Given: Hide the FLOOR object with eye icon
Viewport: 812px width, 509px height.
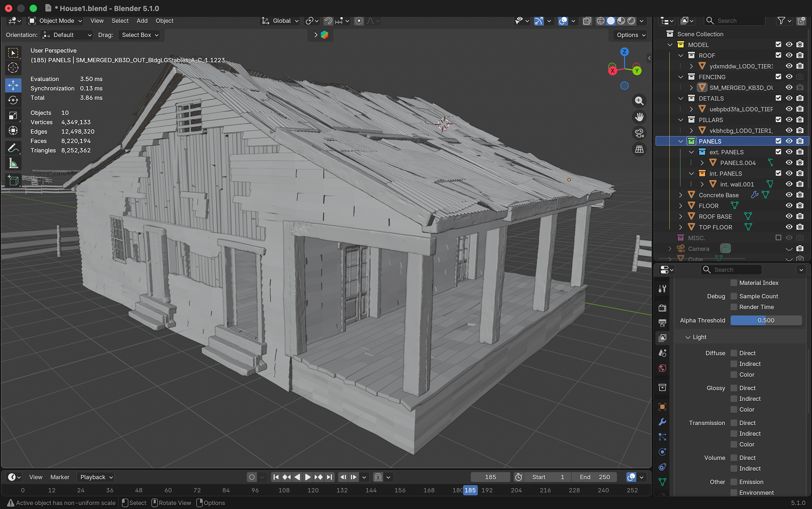Looking at the screenshot, I should (x=789, y=205).
